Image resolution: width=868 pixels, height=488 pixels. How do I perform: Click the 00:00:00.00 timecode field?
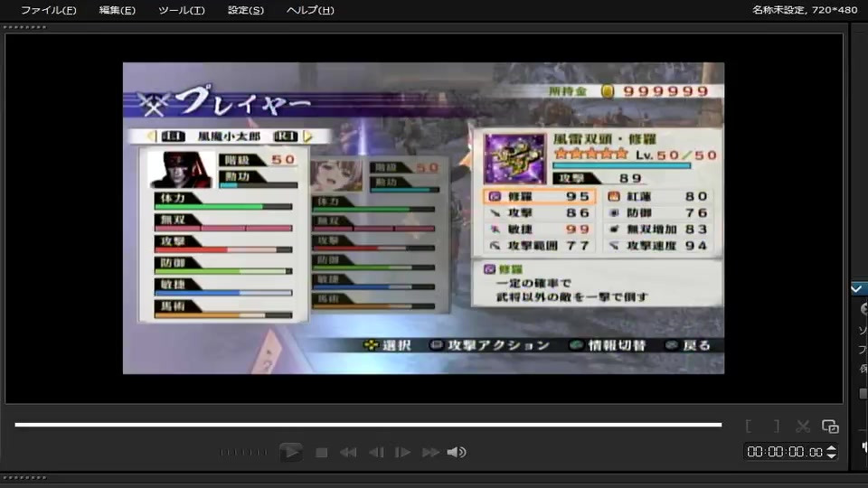pos(785,452)
